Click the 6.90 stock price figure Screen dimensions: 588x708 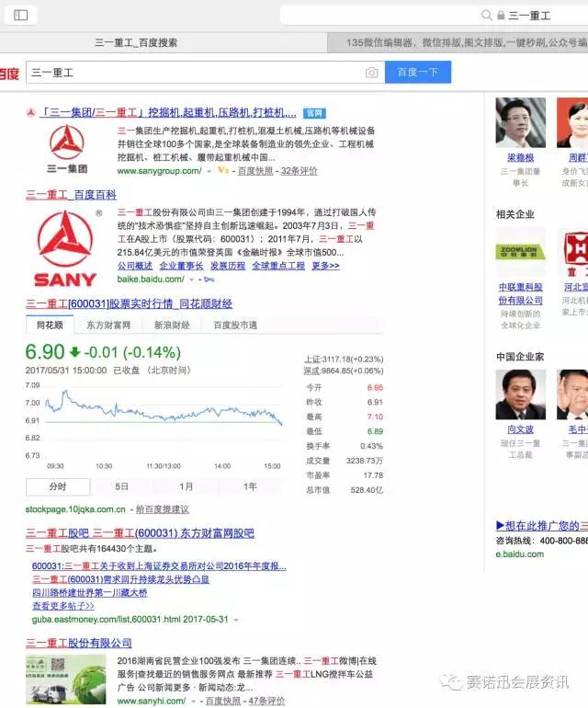click(x=45, y=352)
